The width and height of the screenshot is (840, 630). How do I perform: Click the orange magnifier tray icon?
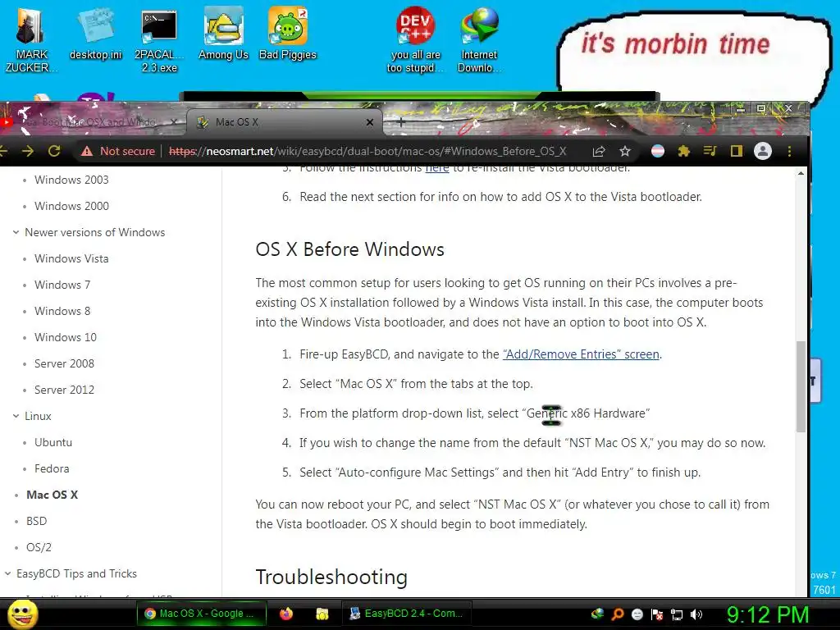618,614
